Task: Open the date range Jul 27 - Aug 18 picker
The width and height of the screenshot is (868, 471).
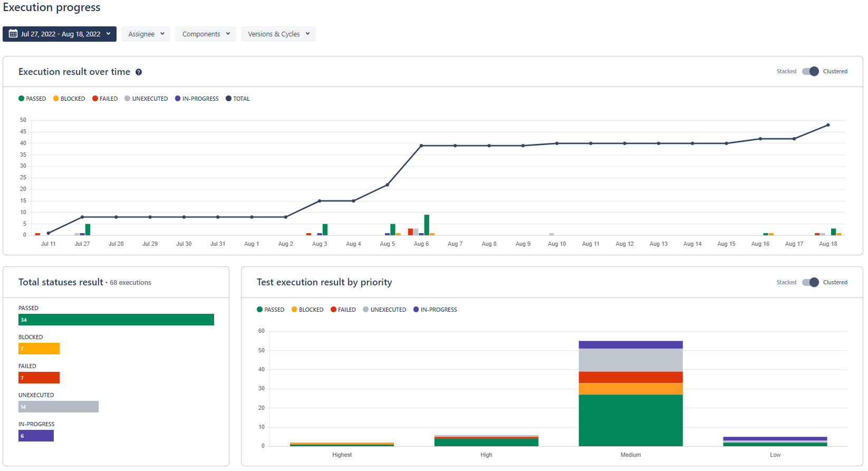Action: [x=60, y=34]
